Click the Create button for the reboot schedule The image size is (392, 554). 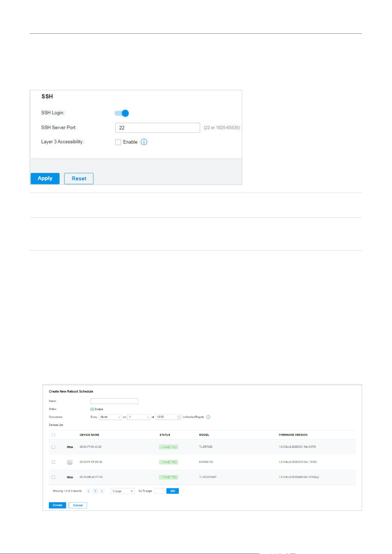57,505
